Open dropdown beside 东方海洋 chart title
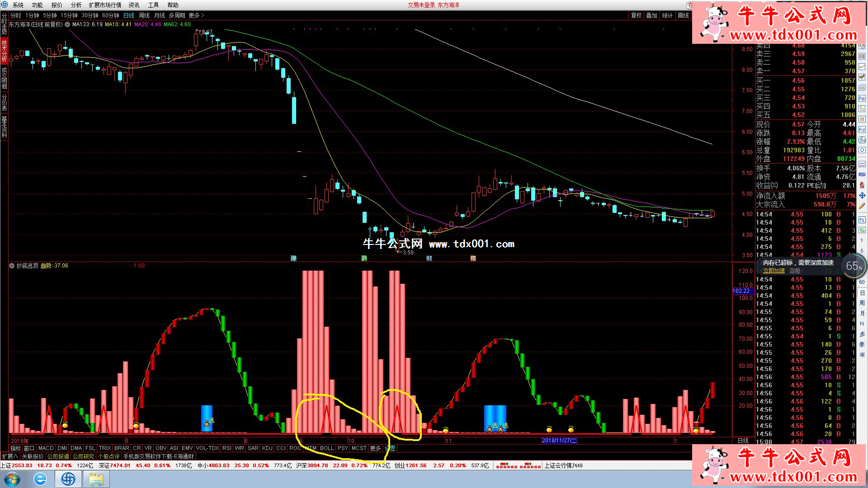Image resolution: width=868 pixels, height=488 pixels. (67, 24)
